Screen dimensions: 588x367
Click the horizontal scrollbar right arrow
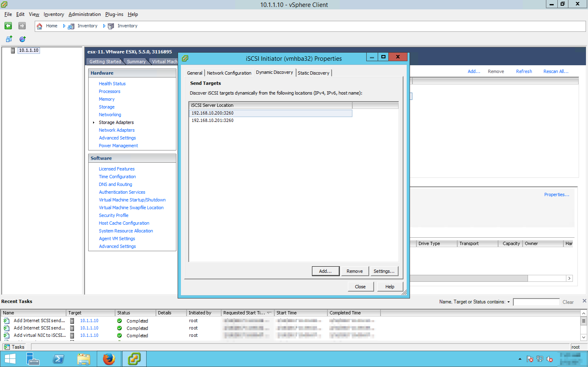[569, 278]
